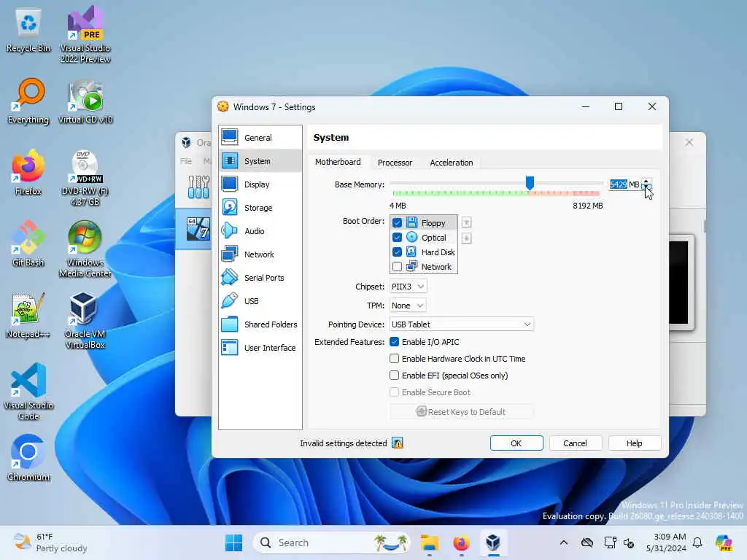Viewport: 747px width, 560px height.
Task: Open Serial Ports settings category
Action: [260, 278]
